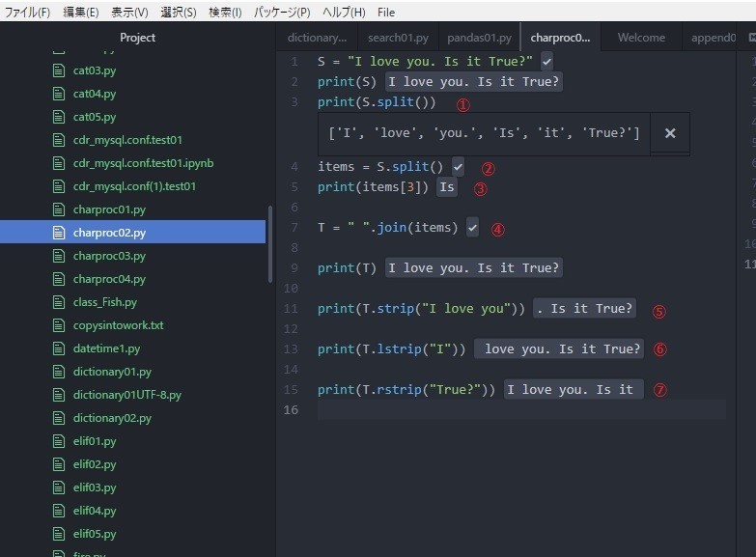The width and height of the screenshot is (756, 557).
Task: Click the checkmark after the join(items) line
Action: point(473,228)
